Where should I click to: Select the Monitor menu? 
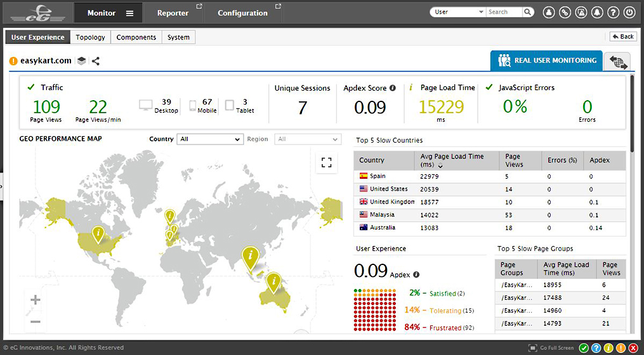pos(102,13)
